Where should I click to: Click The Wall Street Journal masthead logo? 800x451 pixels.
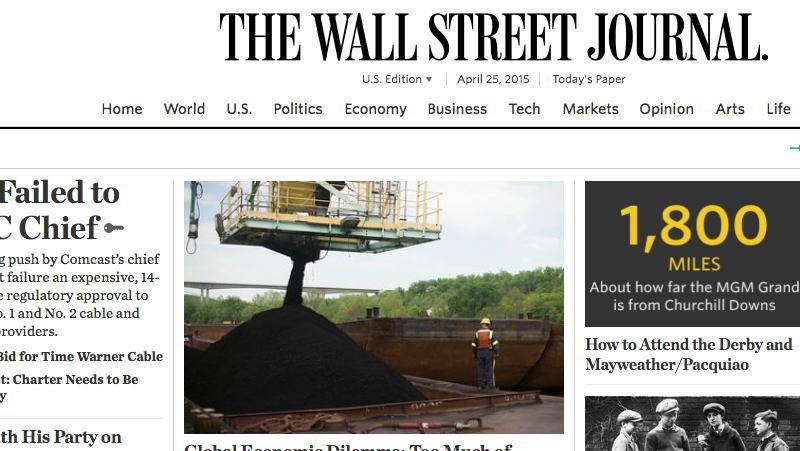pyautogui.click(x=493, y=37)
